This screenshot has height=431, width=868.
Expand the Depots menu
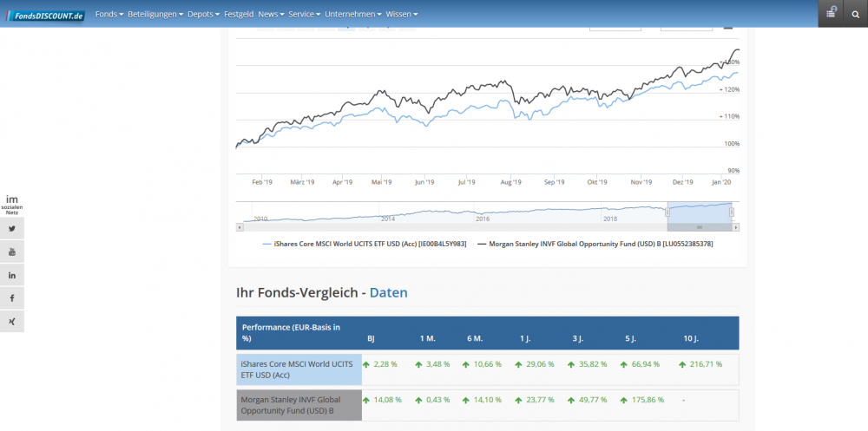point(203,15)
